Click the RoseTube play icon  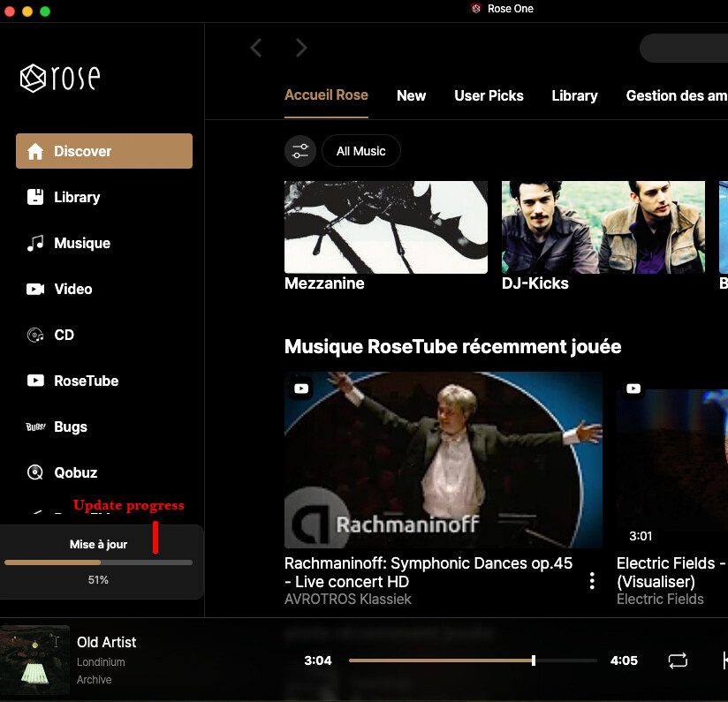coord(35,381)
